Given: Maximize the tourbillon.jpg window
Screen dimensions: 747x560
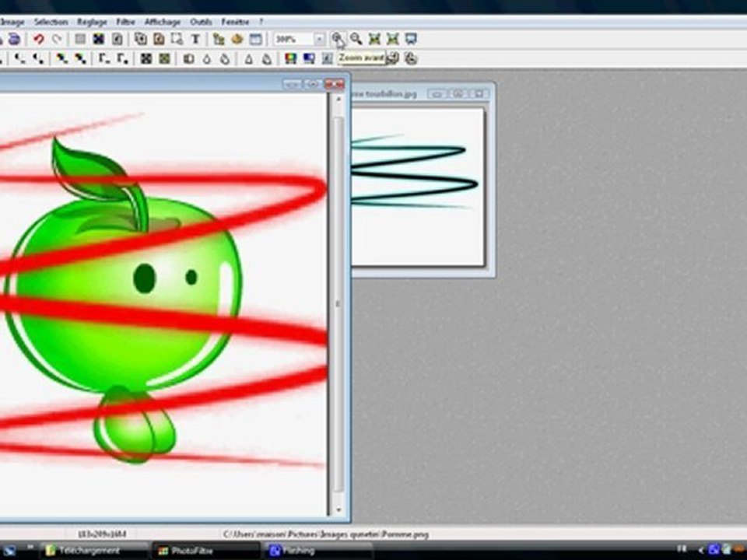Looking at the screenshot, I should click(458, 94).
